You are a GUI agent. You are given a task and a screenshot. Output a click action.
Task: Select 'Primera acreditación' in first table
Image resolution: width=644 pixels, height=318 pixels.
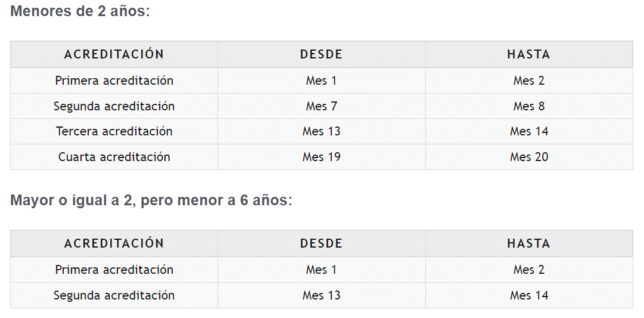114,81
